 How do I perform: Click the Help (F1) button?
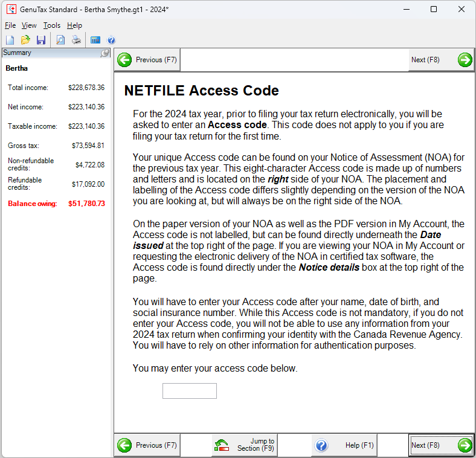coord(344,445)
